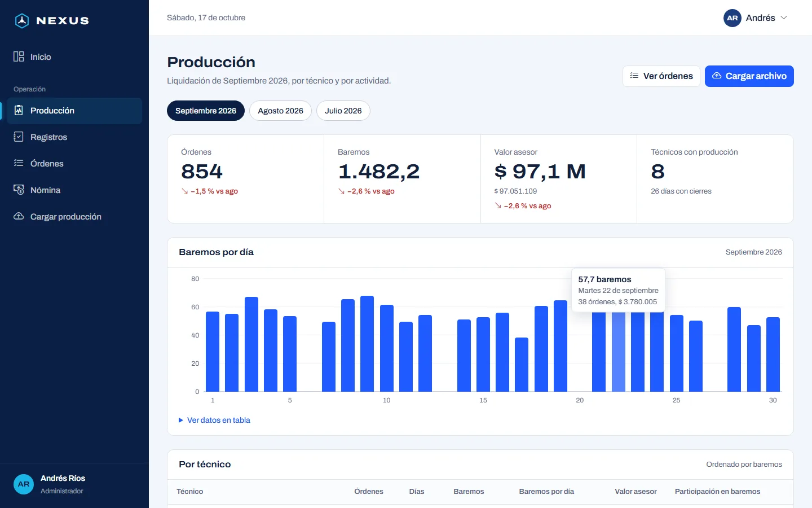Expand Ver datos en tabla disclosure

point(214,420)
